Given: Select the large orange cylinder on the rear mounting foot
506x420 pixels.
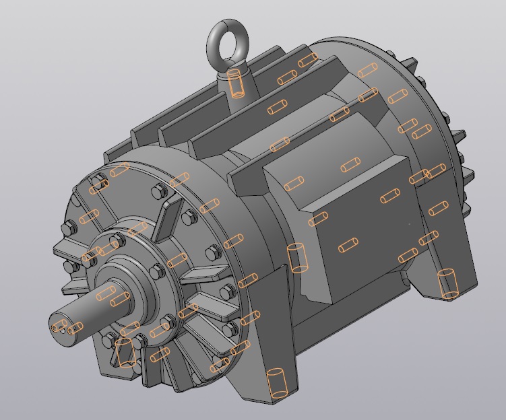Looking at the screenshot, I should tap(448, 283).
